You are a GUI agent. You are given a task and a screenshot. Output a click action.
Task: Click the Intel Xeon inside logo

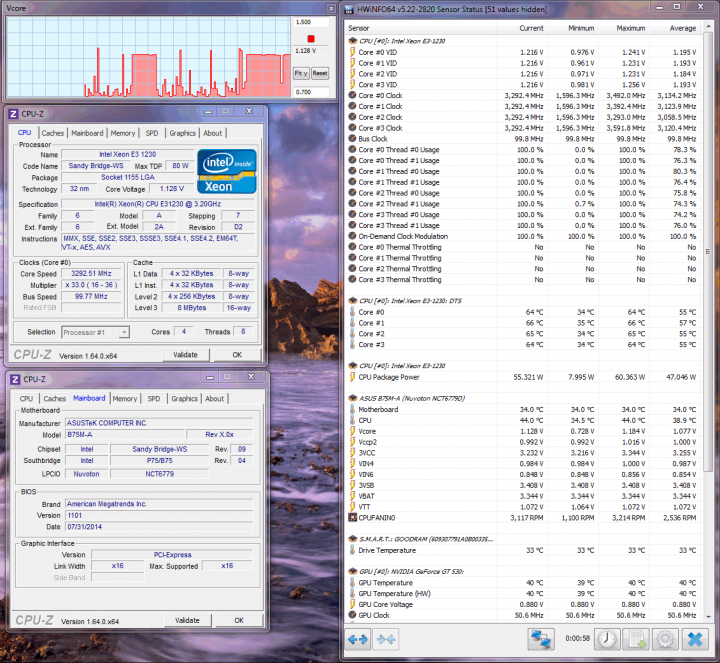click(227, 171)
